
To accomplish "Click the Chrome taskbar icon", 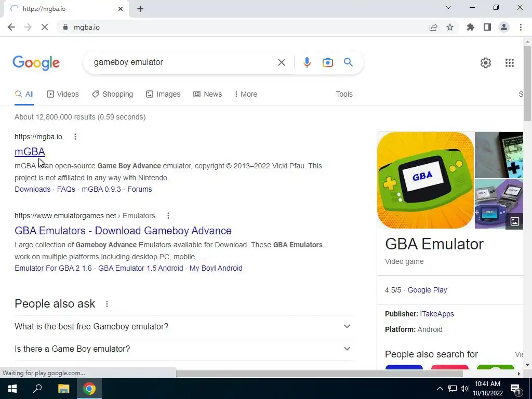I will pyautogui.click(x=89, y=389).
